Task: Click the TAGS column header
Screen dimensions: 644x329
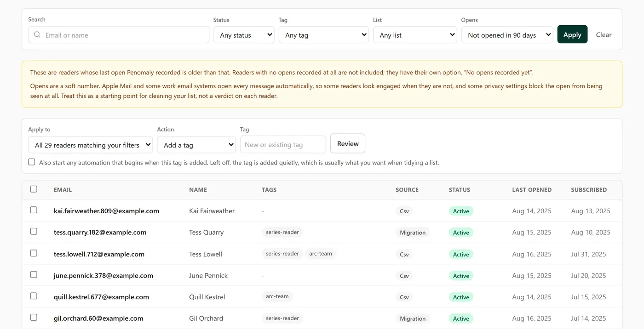Action: click(x=269, y=190)
